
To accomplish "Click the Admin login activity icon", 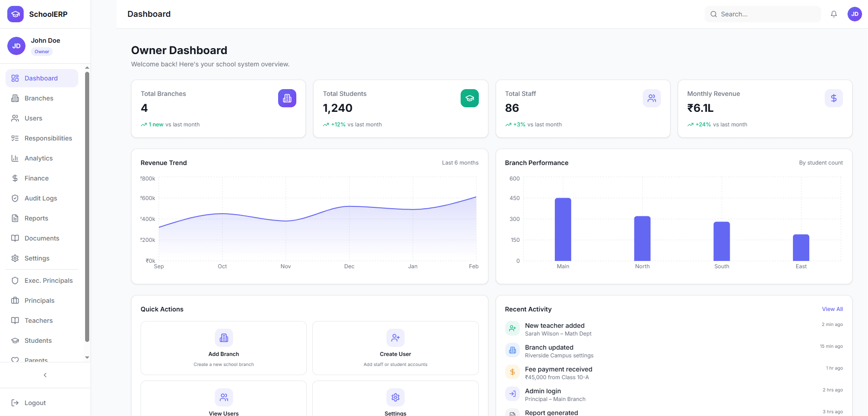I will [x=513, y=394].
